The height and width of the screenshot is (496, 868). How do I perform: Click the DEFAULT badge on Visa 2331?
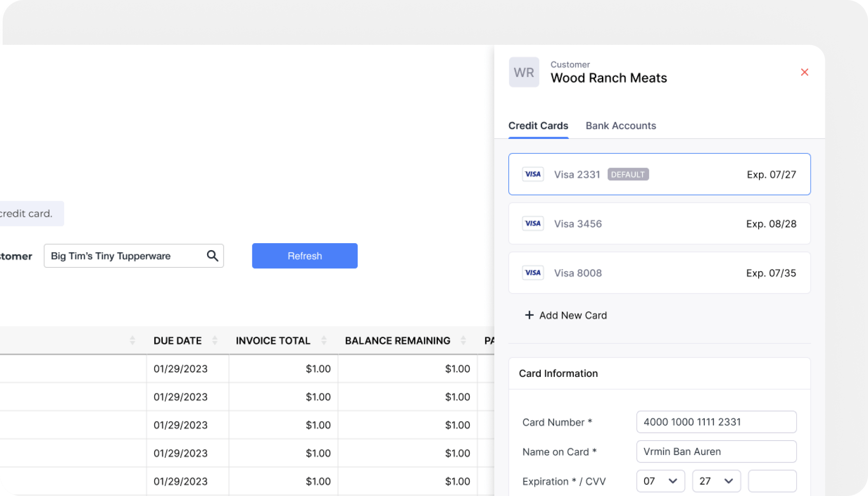click(628, 175)
